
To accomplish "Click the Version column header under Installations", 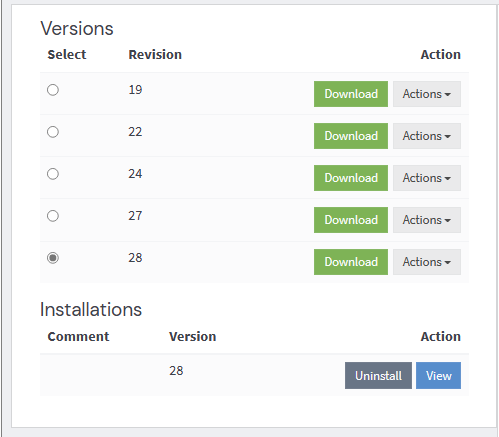I will point(193,337).
